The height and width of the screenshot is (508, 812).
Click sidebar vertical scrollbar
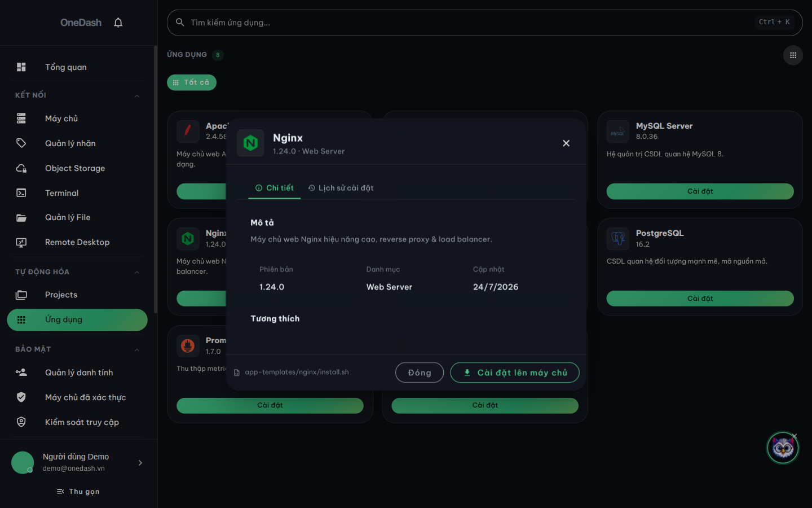pos(156,179)
